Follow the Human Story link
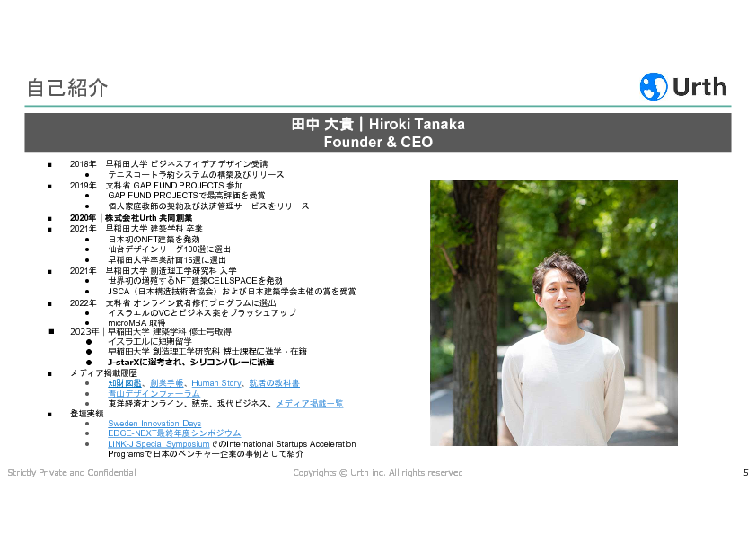The image size is (756, 534). (x=216, y=383)
